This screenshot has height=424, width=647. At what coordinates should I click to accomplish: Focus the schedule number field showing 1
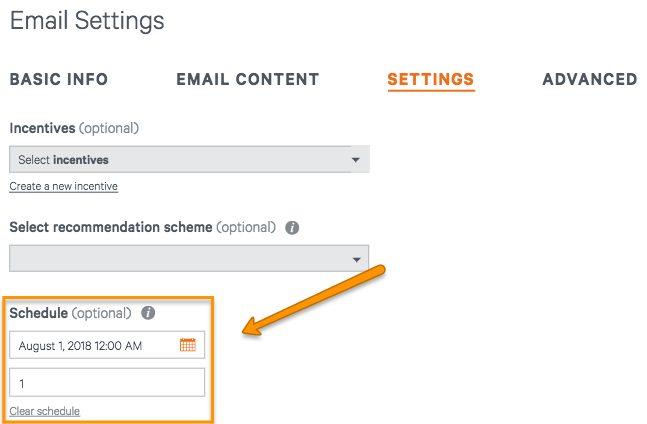tap(107, 383)
